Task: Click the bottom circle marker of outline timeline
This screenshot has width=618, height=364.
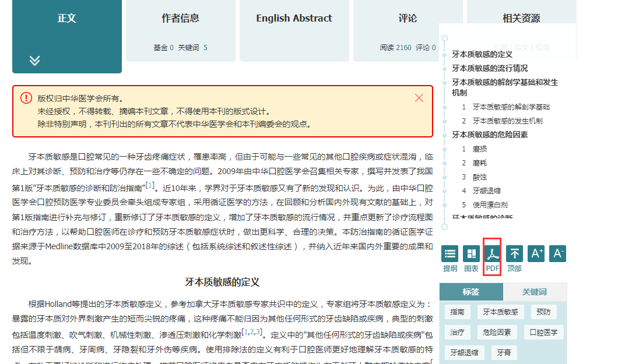Action: [x=445, y=227]
